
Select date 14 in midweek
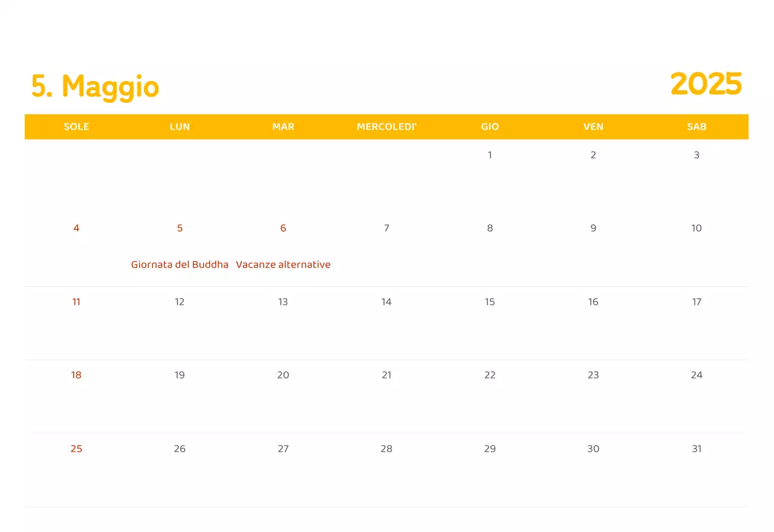(386, 302)
